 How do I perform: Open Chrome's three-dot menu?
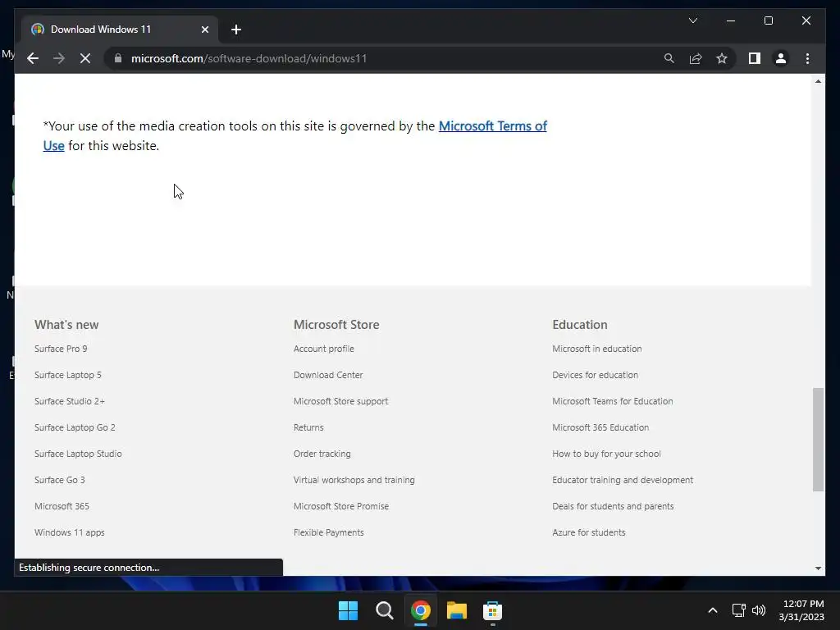click(x=807, y=58)
